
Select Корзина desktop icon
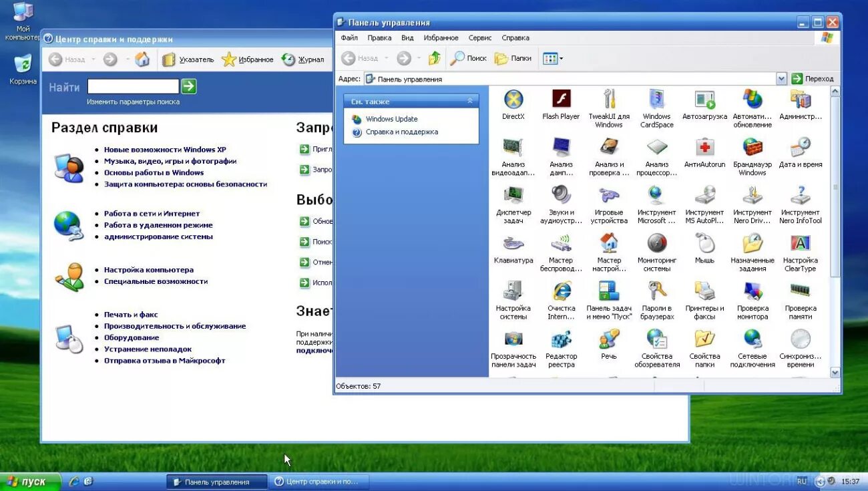tap(23, 69)
